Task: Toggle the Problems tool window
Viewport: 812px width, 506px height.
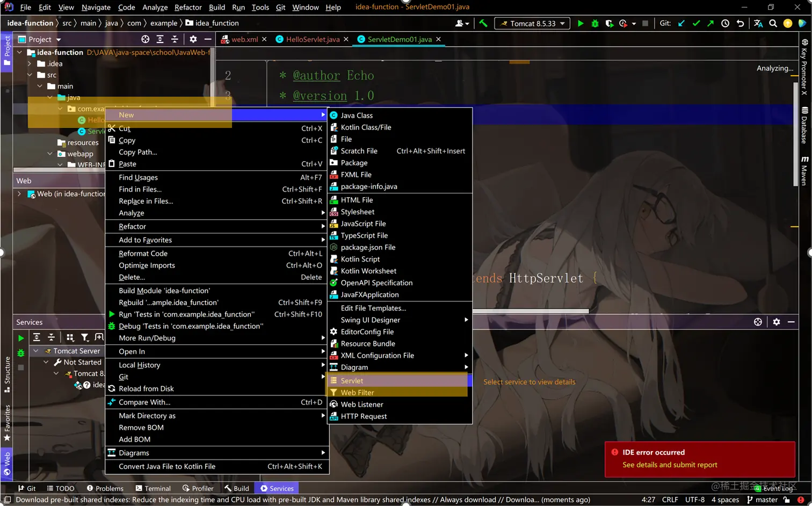Action: [105, 488]
